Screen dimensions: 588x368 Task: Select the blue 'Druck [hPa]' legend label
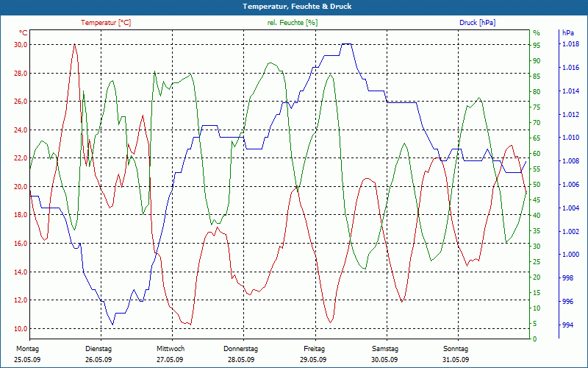click(477, 23)
